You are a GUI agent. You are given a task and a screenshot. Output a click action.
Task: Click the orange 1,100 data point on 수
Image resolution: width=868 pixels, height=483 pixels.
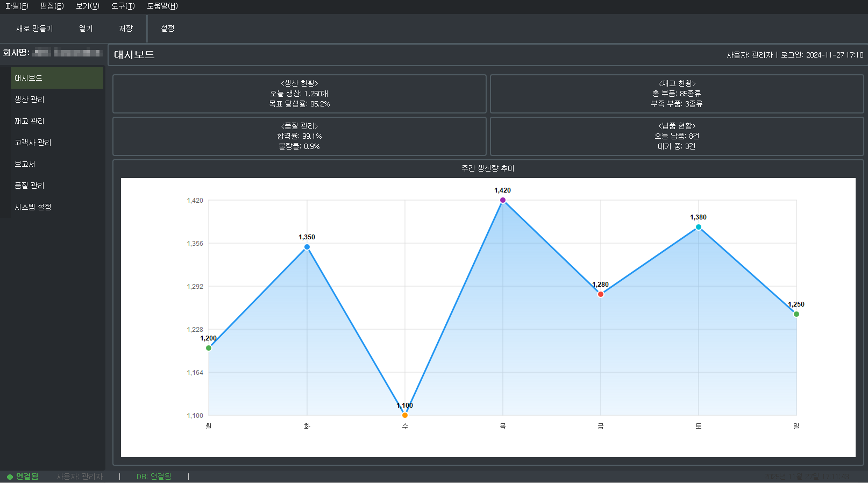pyautogui.click(x=405, y=415)
